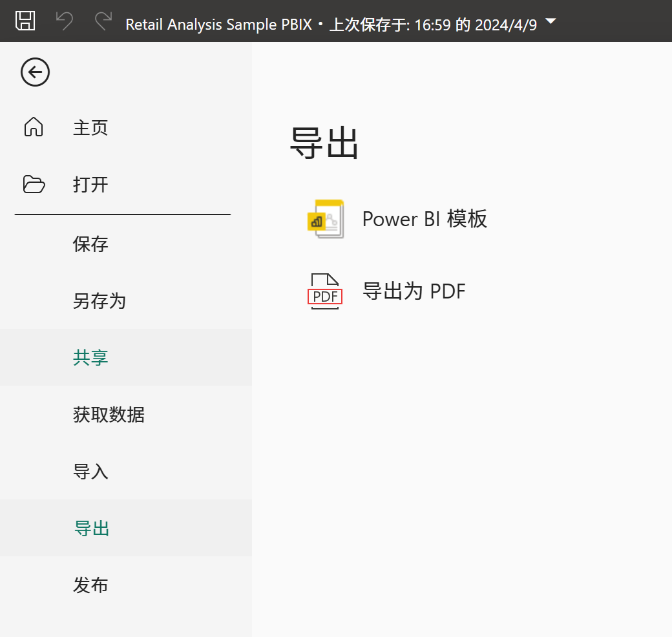Select 共享 in the sidebar
Viewport: 672px width, 637px height.
tap(90, 357)
